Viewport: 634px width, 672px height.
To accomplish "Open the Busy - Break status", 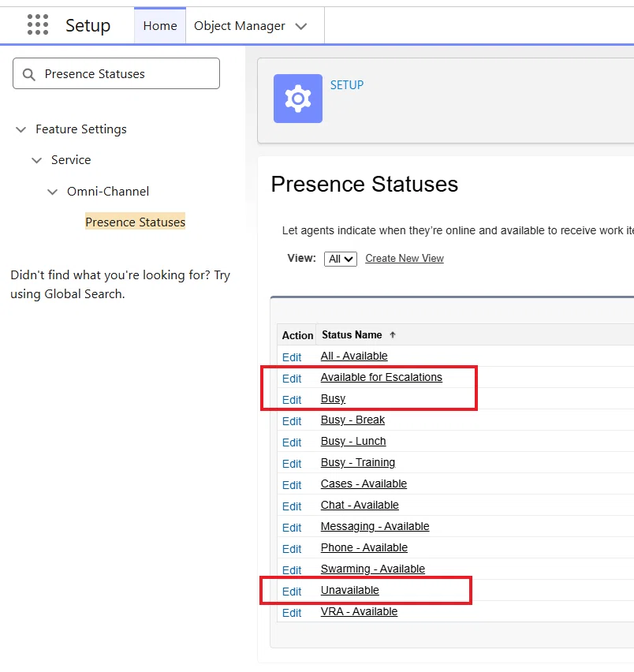I will click(x=352, y=420).
